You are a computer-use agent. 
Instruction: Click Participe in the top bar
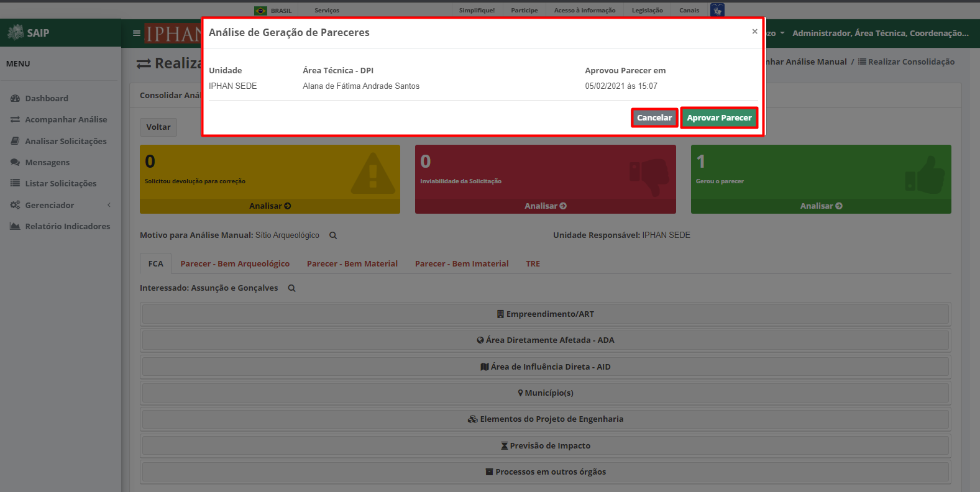524,11
